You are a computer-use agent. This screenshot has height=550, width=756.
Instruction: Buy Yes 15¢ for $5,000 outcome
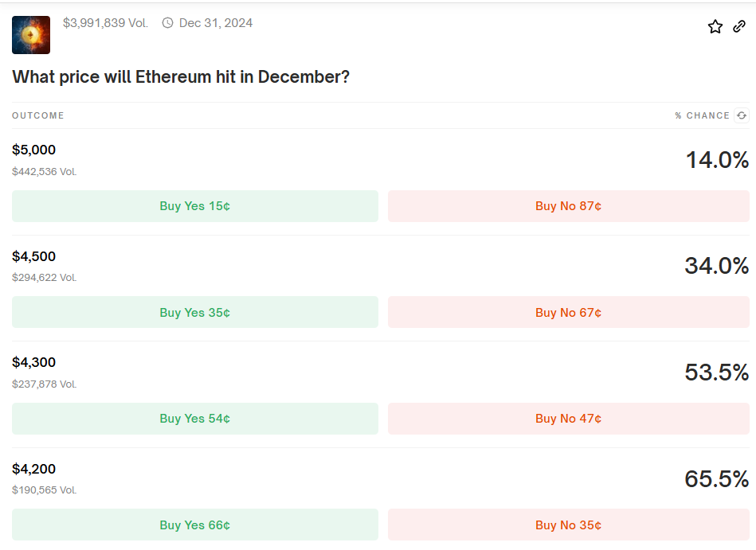195,206
